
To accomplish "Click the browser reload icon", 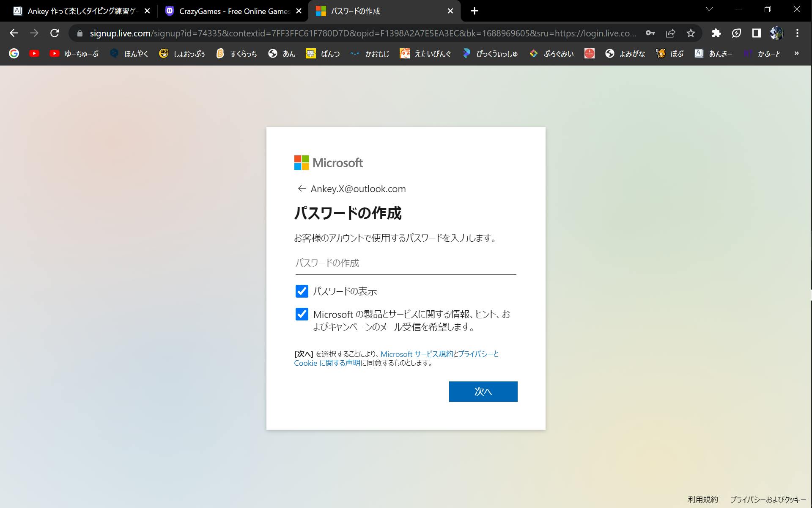I will point(55,33).
